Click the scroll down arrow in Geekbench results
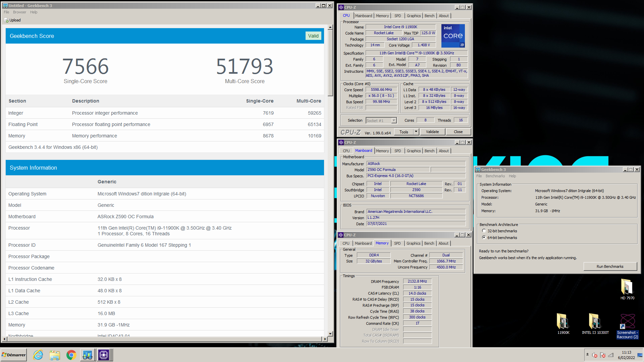 330,334
